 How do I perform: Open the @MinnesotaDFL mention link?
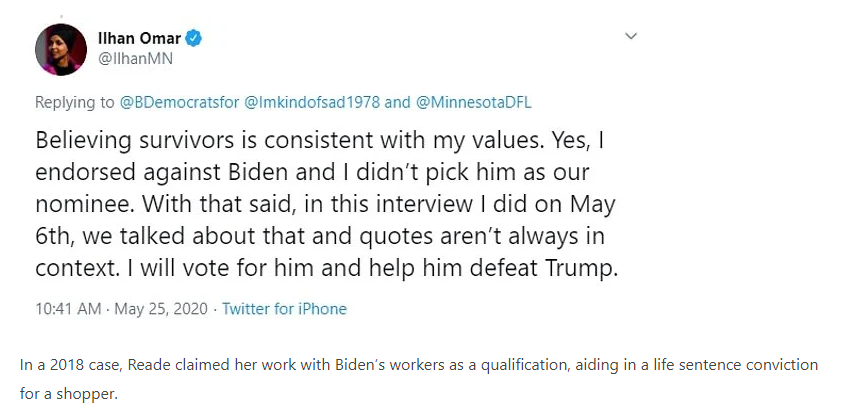pos(479,102)
